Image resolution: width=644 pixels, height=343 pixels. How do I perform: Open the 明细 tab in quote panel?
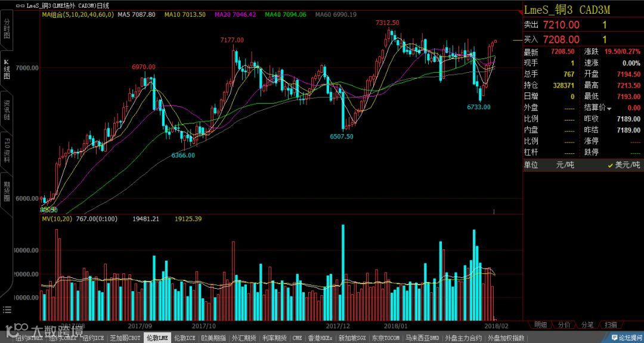[540, 325]
